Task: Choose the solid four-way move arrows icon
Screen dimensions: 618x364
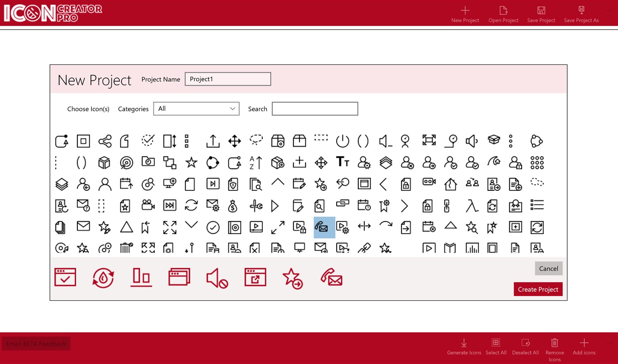Action: tap(234, 141)
